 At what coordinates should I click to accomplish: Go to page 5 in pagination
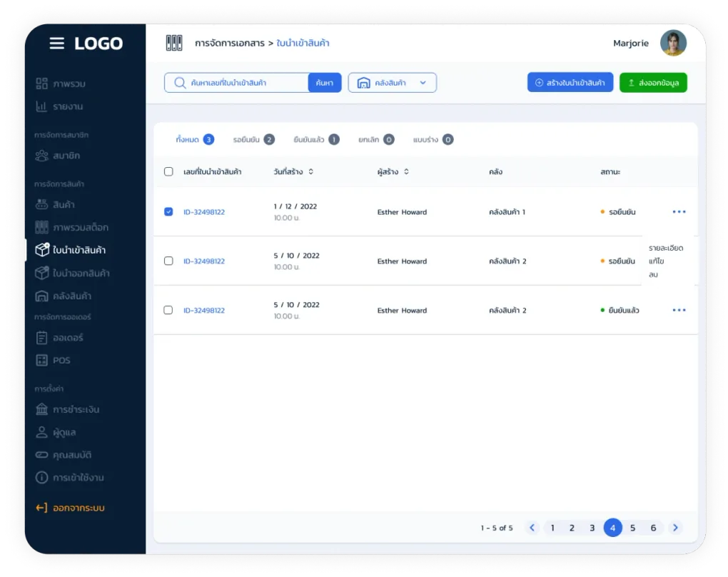(x=633, y=528)
